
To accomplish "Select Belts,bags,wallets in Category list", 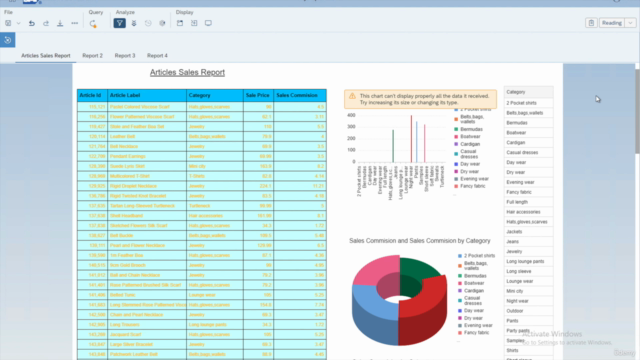I will 529,113.
